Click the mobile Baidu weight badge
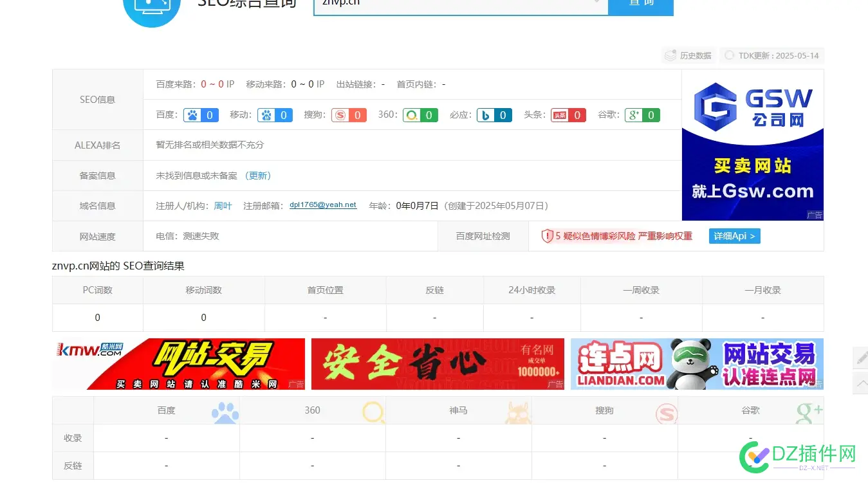The image size is (868, 483). point(275,115)
